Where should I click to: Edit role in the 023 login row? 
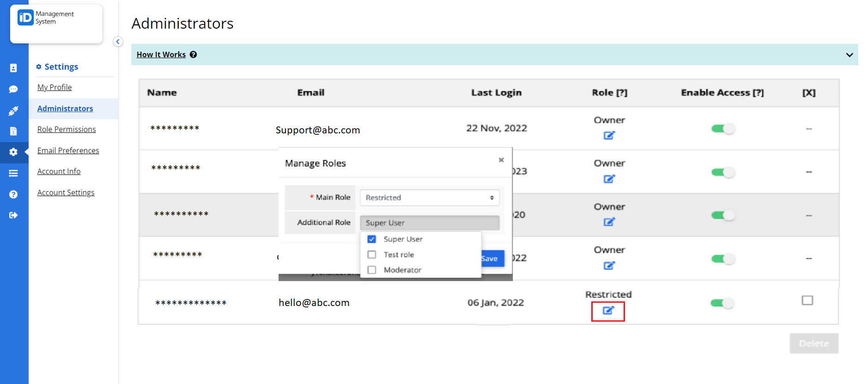click(x=609, y=179)
